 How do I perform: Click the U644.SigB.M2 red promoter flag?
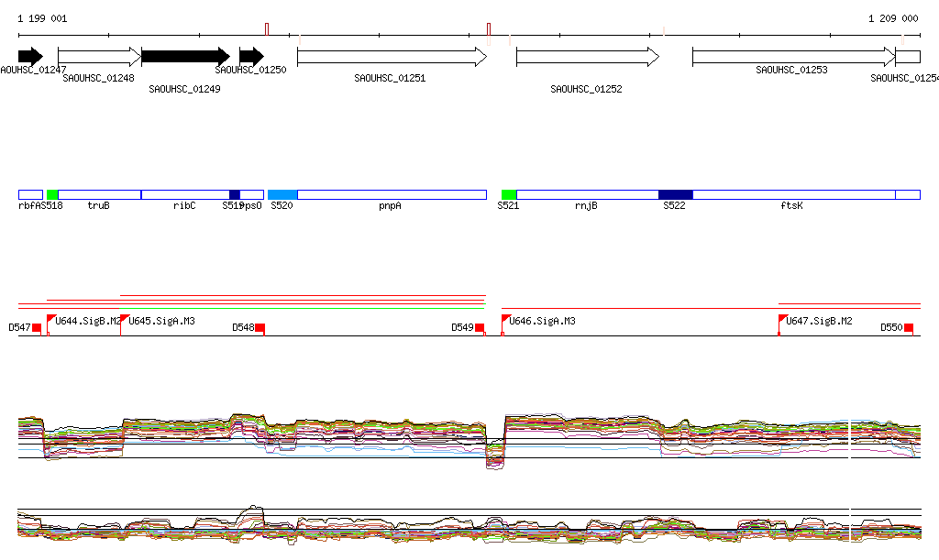(51, 319)
